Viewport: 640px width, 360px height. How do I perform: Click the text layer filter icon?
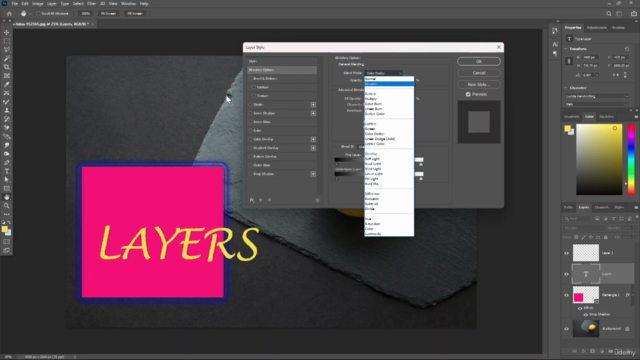613,219
